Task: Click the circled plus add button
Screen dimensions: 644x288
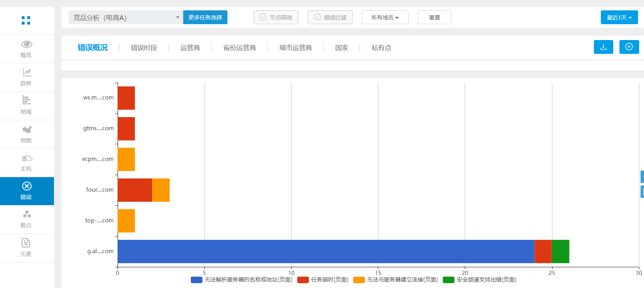Action: [x=629, y=47]
